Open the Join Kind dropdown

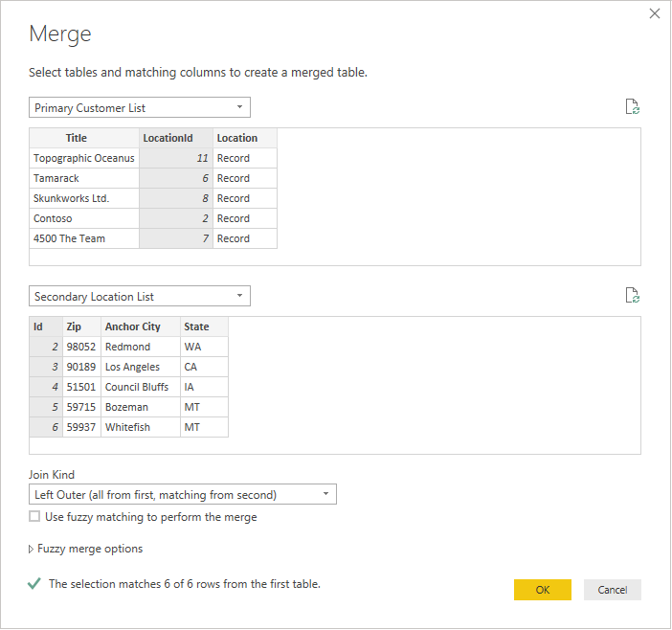[183, 494]
